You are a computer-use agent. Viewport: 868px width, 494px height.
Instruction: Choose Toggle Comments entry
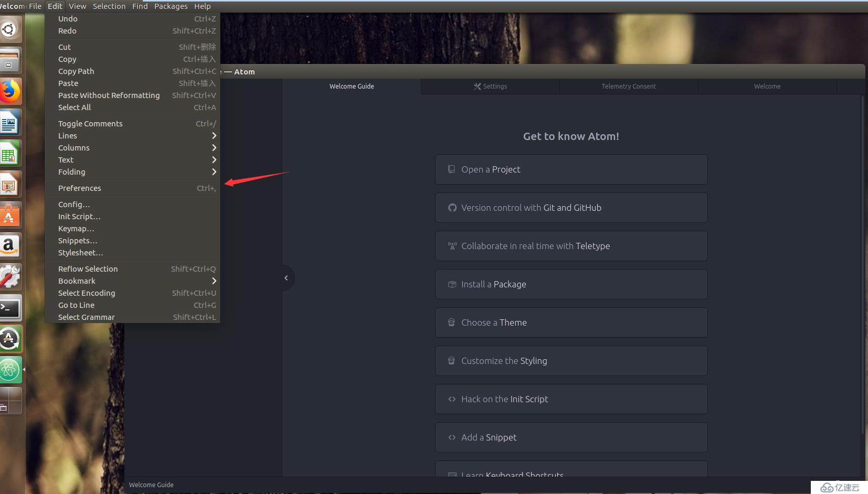pos(132,124)
